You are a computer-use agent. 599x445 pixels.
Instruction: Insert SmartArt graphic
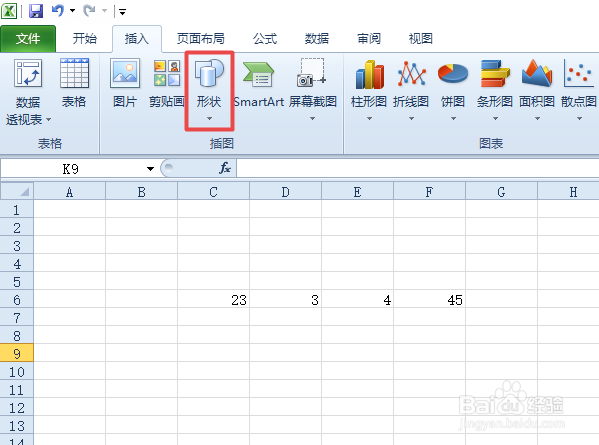point(259,84)
